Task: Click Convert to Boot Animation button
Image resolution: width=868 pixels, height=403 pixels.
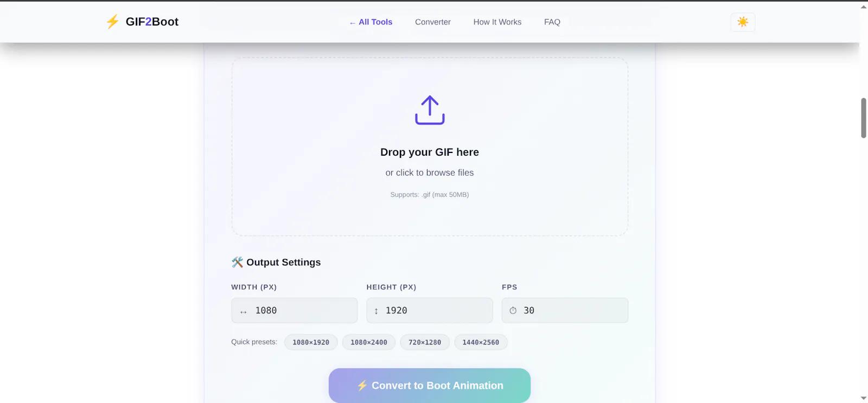Action: pos(430,386)
